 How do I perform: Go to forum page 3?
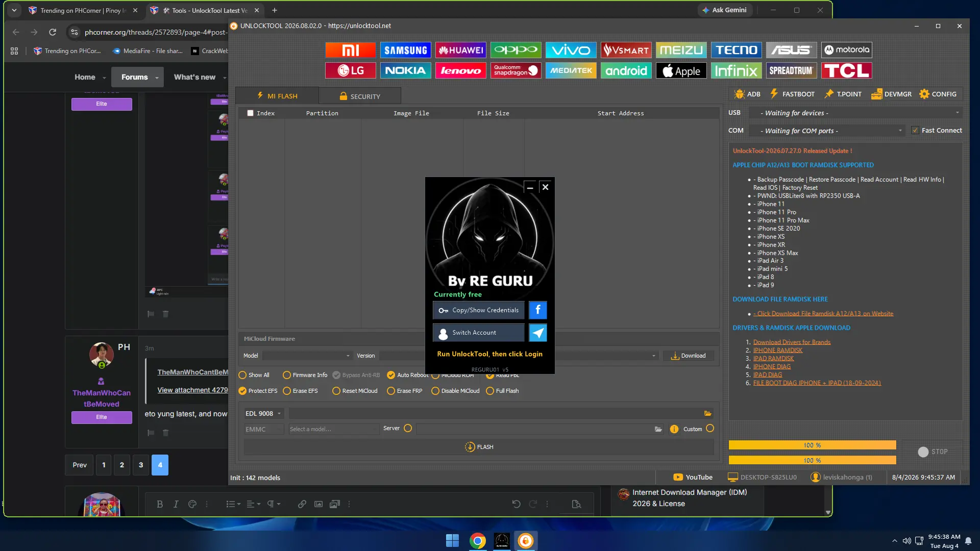(x=141, y=465)
